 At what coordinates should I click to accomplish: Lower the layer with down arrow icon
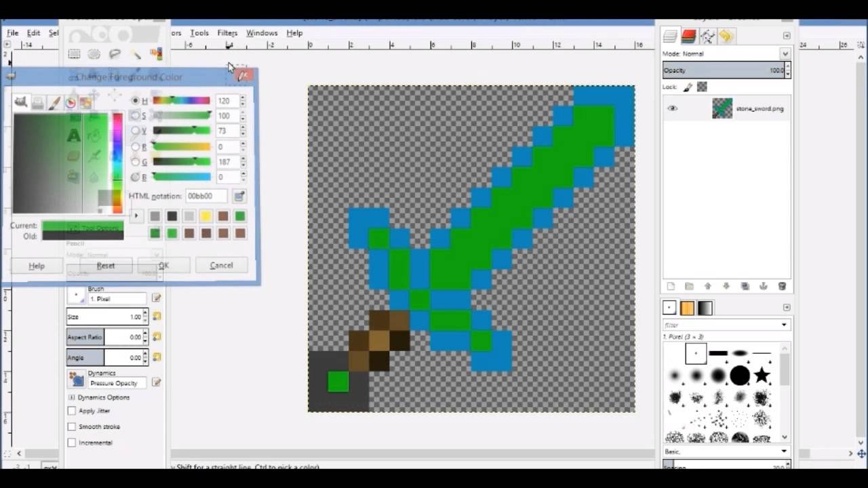[x=726, y=287]
